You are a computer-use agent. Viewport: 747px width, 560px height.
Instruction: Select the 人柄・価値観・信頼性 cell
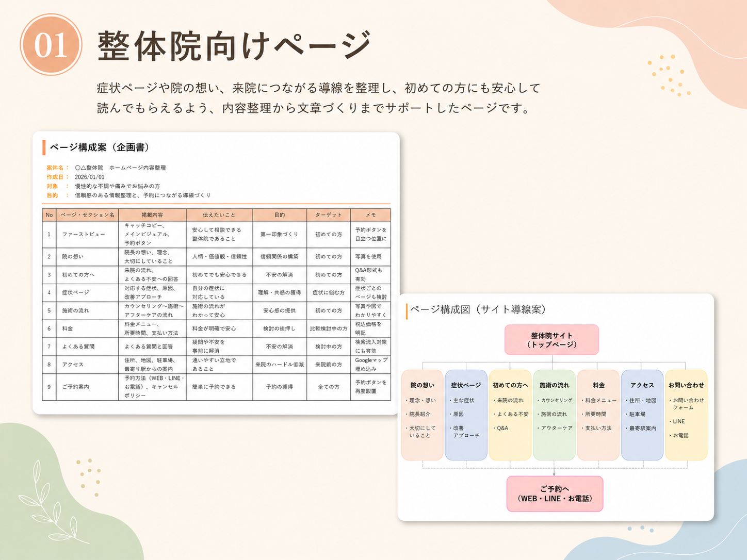(x=219, y=256)
